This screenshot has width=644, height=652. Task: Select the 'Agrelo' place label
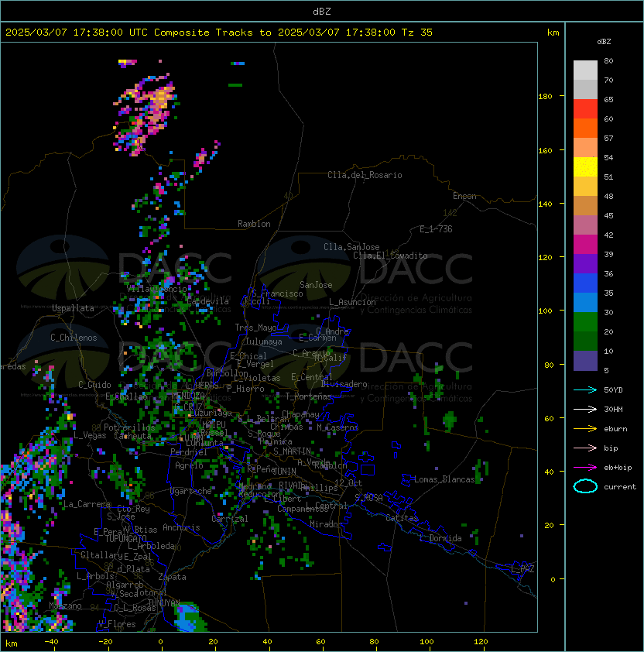click(x=189, y=465)
